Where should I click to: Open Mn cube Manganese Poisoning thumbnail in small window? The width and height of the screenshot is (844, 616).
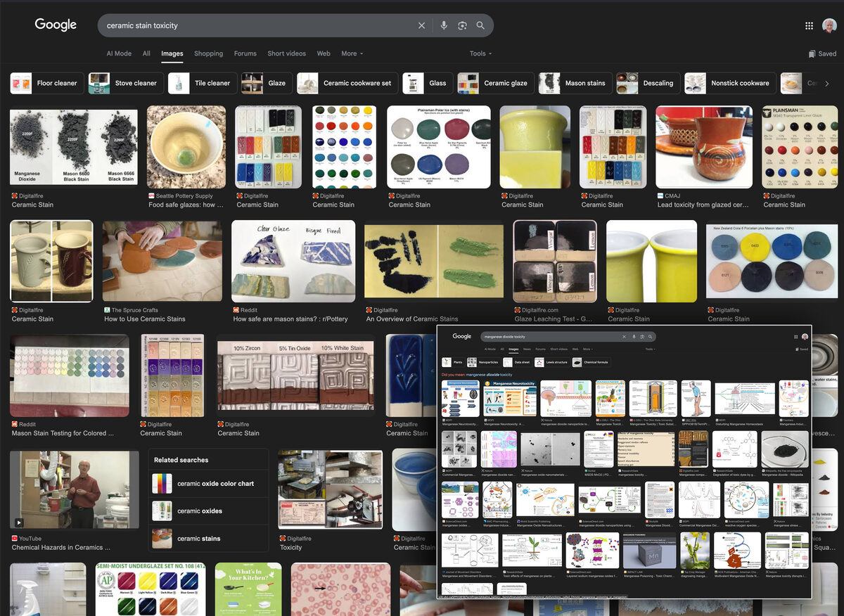coord(649,551)
